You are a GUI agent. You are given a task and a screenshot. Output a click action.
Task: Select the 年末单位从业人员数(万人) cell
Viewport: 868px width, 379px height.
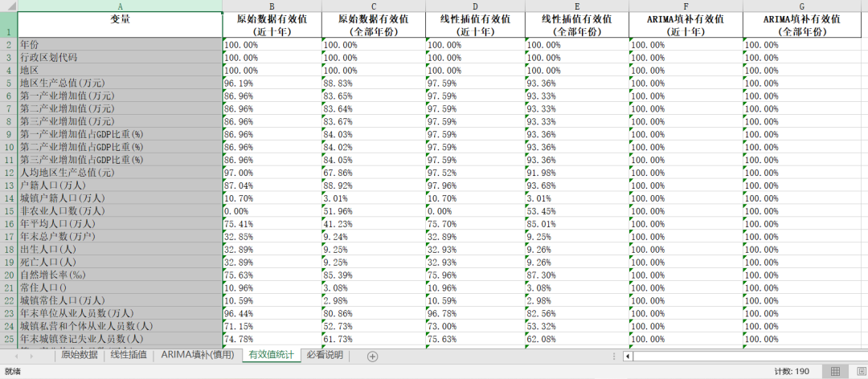pos(120,313)
